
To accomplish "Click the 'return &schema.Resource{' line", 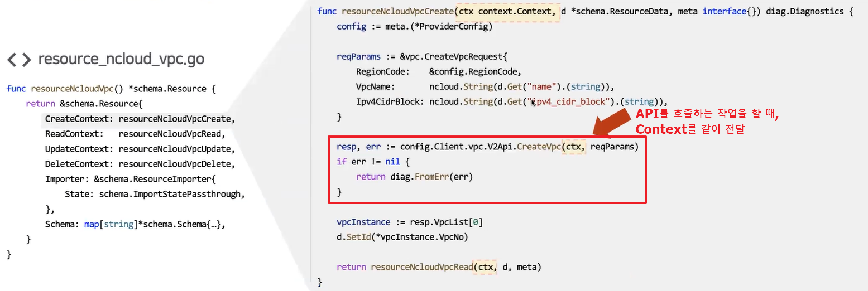I will point(85,104).
